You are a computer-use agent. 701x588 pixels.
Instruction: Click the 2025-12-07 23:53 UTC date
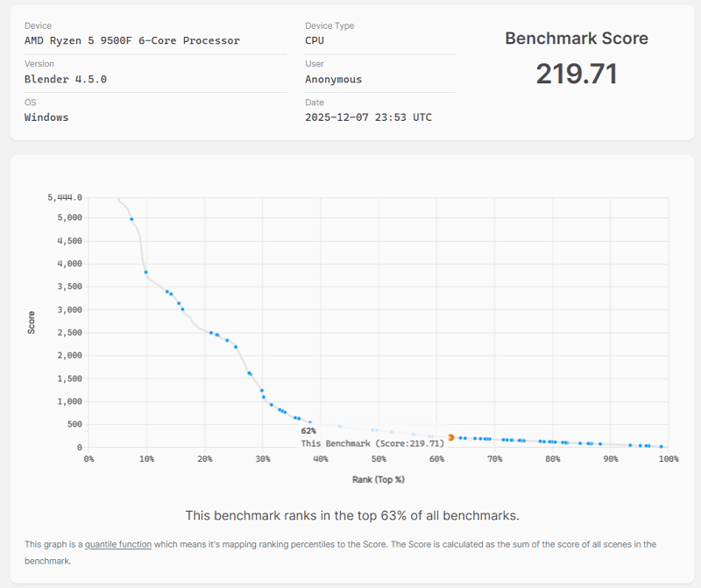click(x=368, y=117)
